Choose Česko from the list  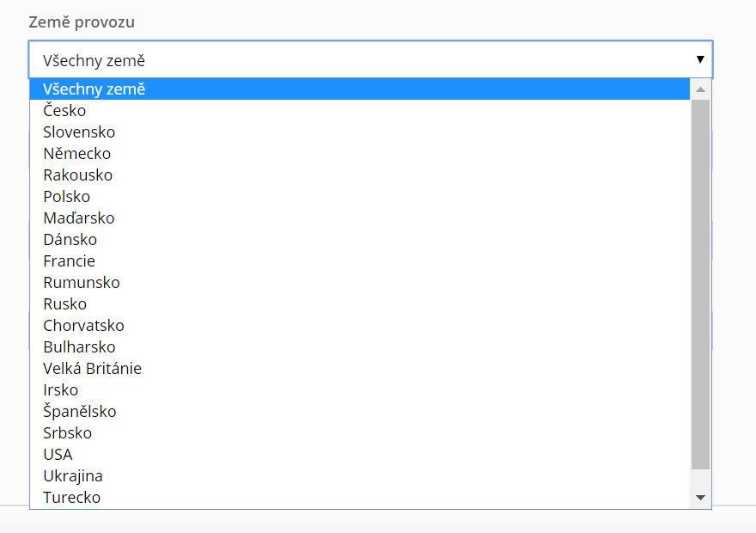[360, 110]
